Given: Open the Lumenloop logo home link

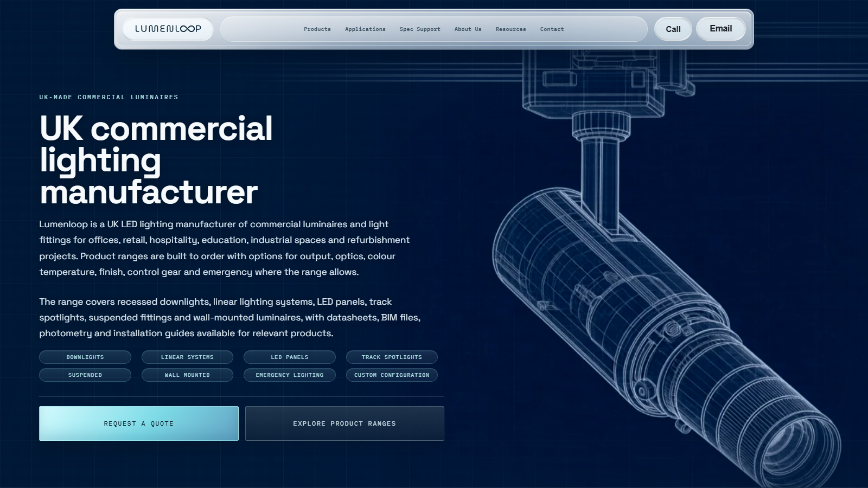Looking at the screenshot, I should tap(168, 29).
